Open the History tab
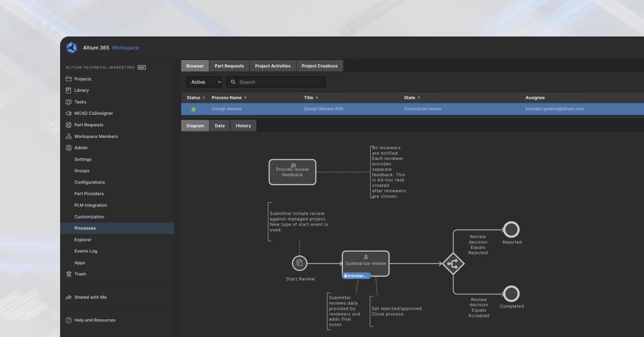Screen dimensions: 644x337 [x=243, y=126]
